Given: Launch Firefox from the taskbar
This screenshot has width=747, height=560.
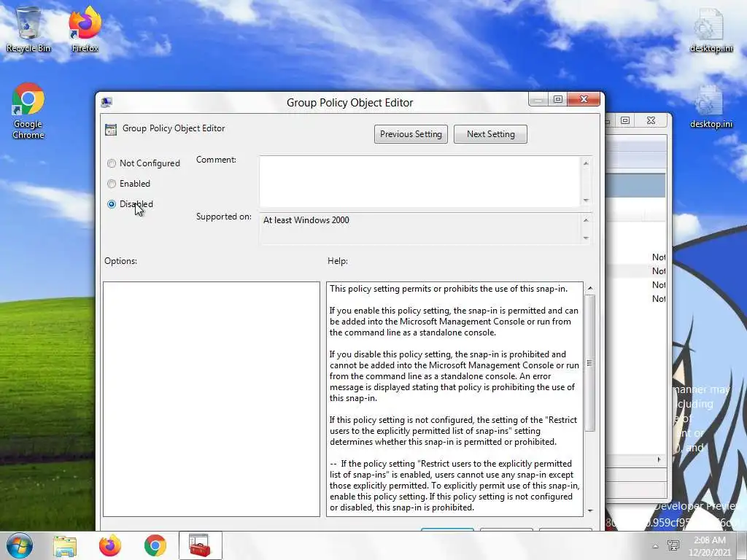Looking at the screenshot, I should click(110, 545).
